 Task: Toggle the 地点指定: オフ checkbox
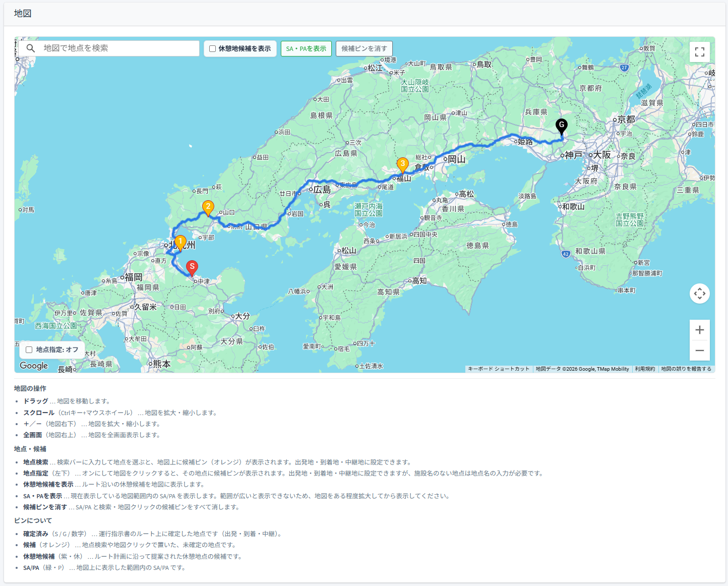pos(29,350)
